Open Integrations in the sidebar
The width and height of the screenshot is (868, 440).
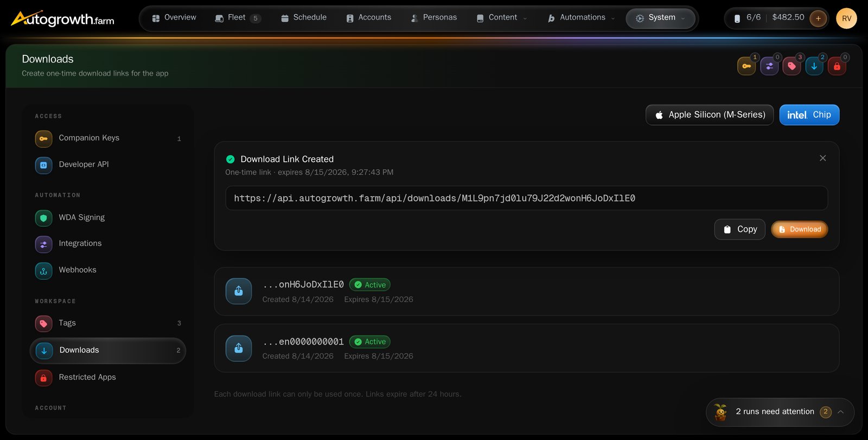click(x=108, y=244)
